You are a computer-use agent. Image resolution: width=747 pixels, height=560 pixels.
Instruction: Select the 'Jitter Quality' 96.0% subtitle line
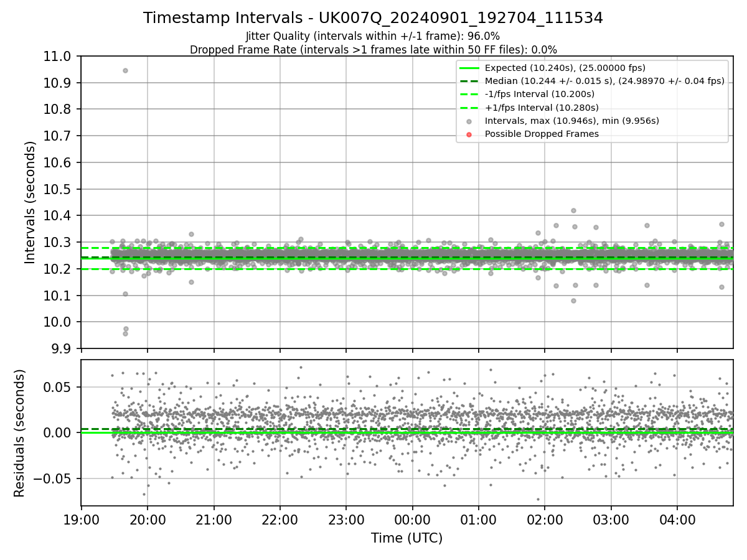[x=373, y=36]
